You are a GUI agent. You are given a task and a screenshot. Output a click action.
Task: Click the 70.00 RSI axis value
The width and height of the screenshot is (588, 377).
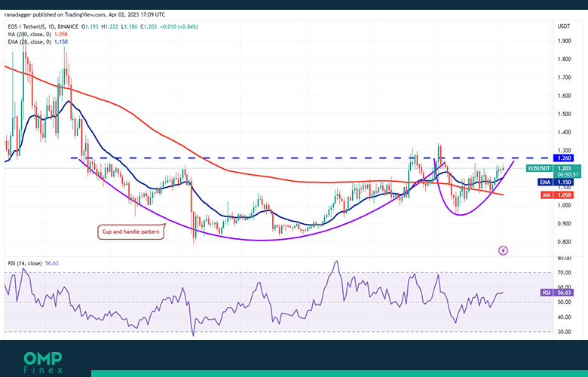pyautogui.click(x=564, y=273)
